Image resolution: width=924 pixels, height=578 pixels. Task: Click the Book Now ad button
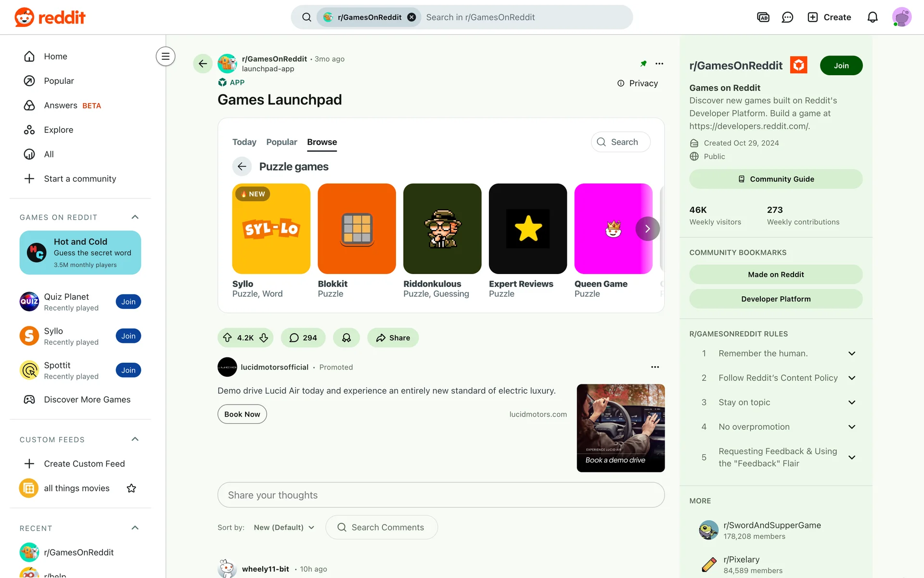click(x=242, y=414)
